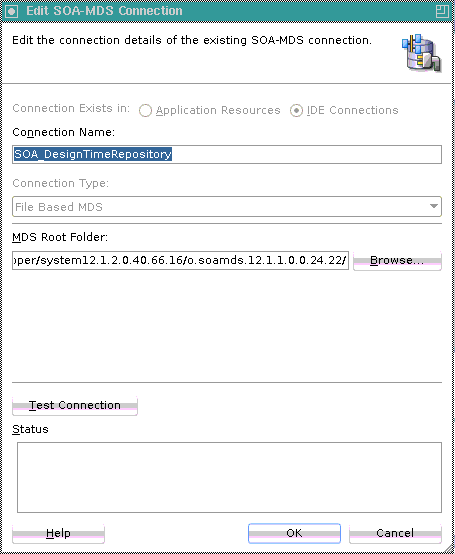Select the Application Resources radio button
This screenshot has width=455, height=554.
click(145, 111)
